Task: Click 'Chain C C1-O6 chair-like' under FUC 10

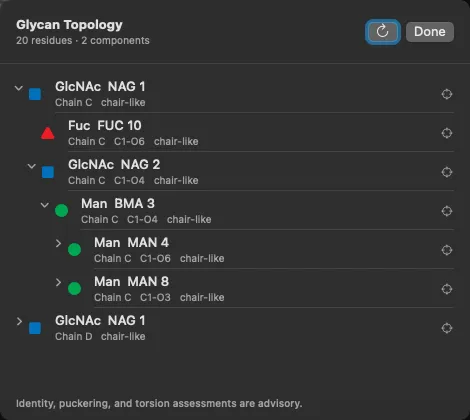Action: 133,141
